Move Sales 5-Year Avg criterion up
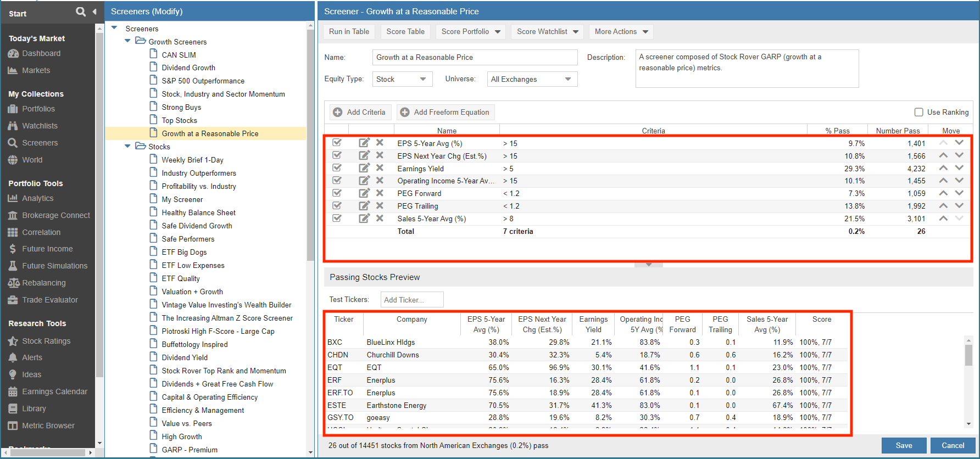 [x=943, y=218]
